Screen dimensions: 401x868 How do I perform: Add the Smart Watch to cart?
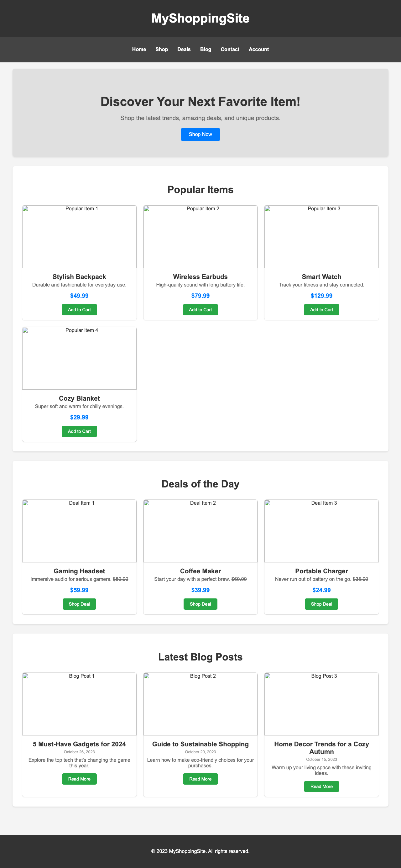(321, 309)
